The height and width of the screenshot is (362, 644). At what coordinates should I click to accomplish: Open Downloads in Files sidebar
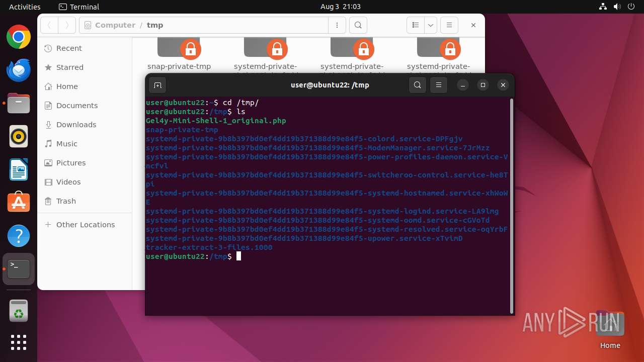(85, 125)
